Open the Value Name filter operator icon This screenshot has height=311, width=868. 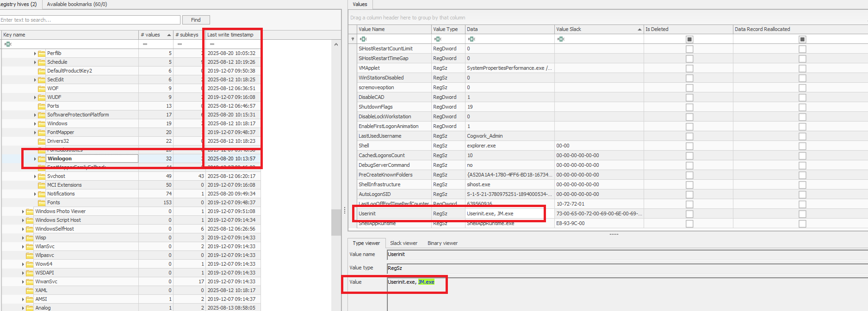(363, 39)
